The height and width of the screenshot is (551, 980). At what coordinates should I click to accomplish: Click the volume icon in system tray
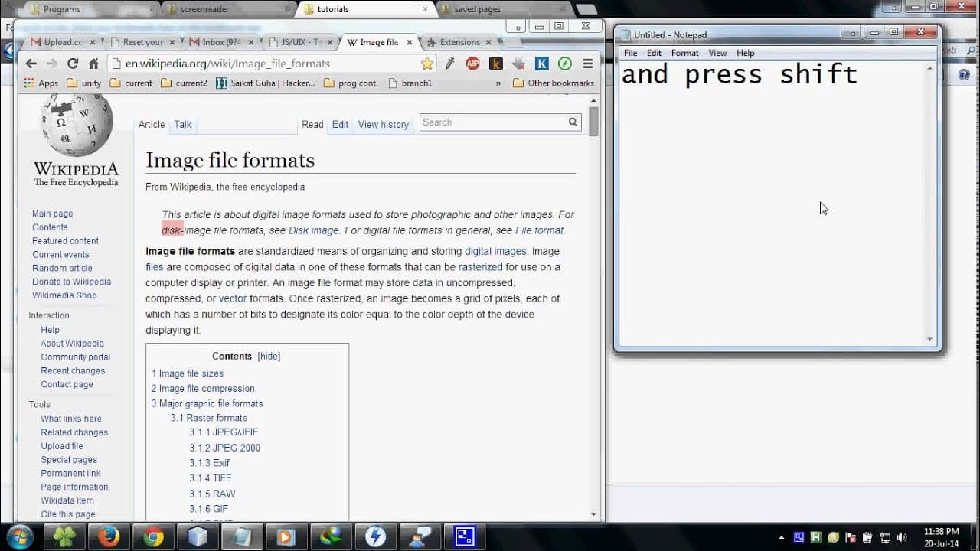[902, 537]
